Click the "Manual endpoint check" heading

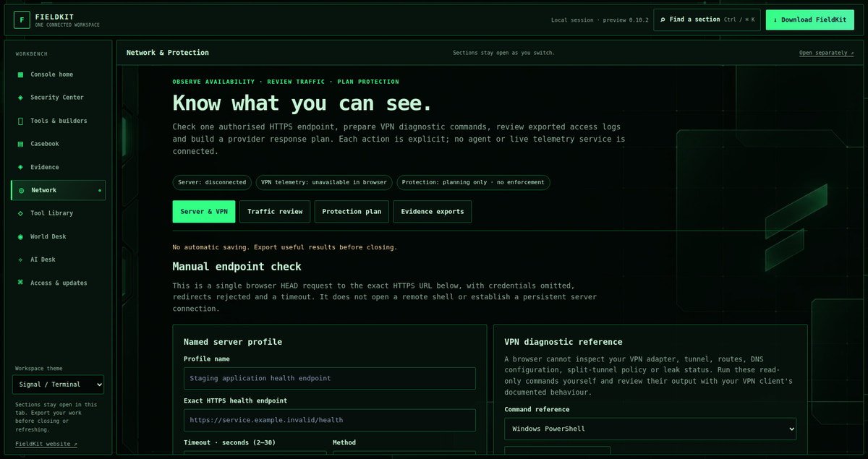pos(236,267)
